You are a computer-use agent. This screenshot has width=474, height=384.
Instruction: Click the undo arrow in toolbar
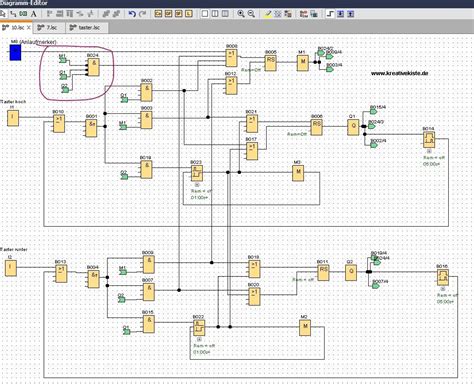pyautogui.click(x=132, y=14)
